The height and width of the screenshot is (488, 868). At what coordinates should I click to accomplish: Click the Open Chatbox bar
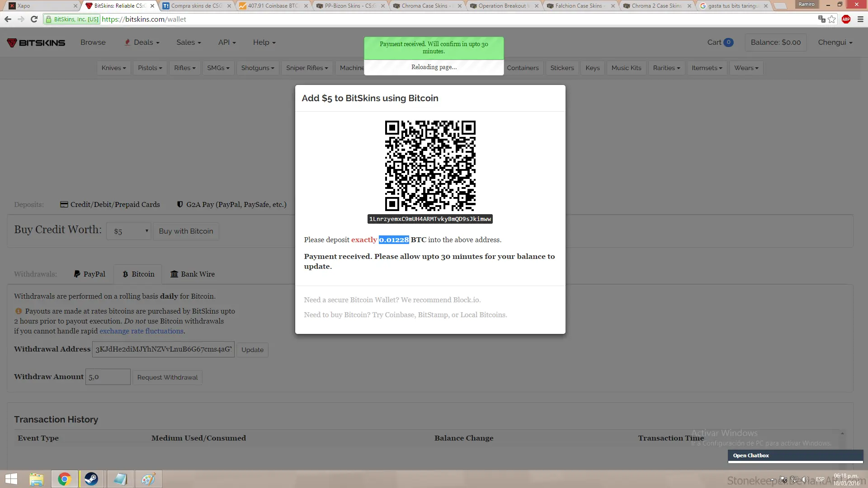click(x=795, y=455)
